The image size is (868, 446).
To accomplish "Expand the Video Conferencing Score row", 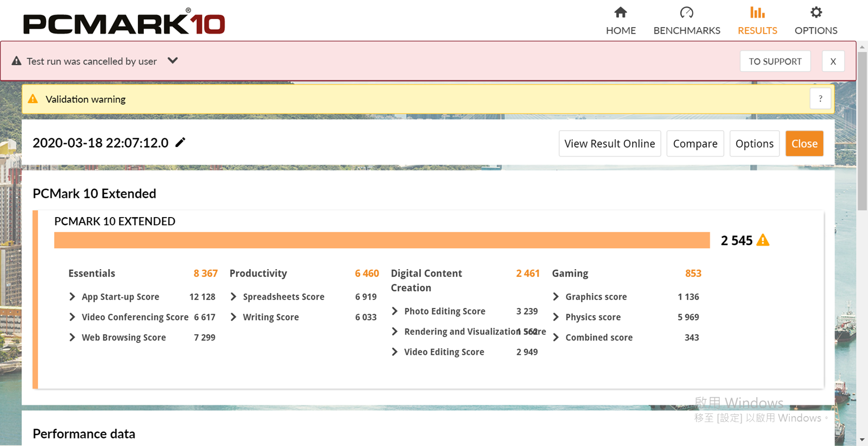I will pos(72,317).
